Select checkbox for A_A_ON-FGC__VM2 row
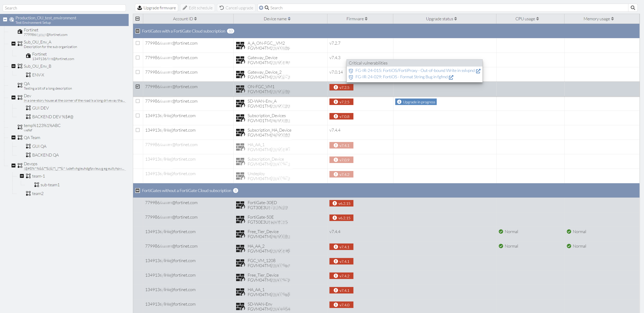Viewport: 644px width, 313px height. pyautogui.click(x=138, y=43)
